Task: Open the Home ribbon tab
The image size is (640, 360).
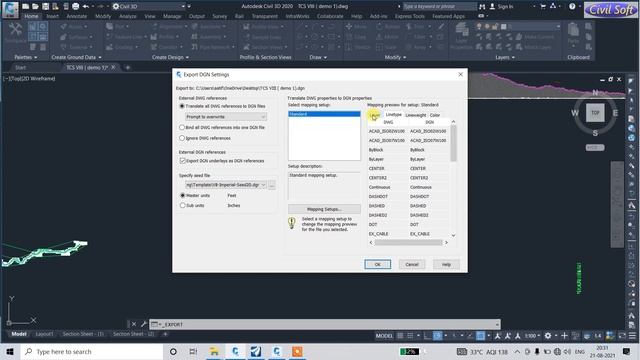Action: click(x=31, y=16)
